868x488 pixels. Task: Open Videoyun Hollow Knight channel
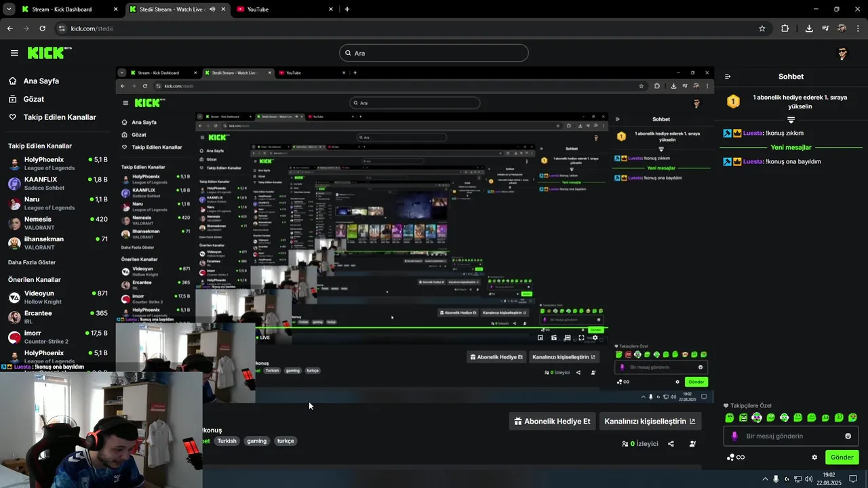click(x=58, y=298)
